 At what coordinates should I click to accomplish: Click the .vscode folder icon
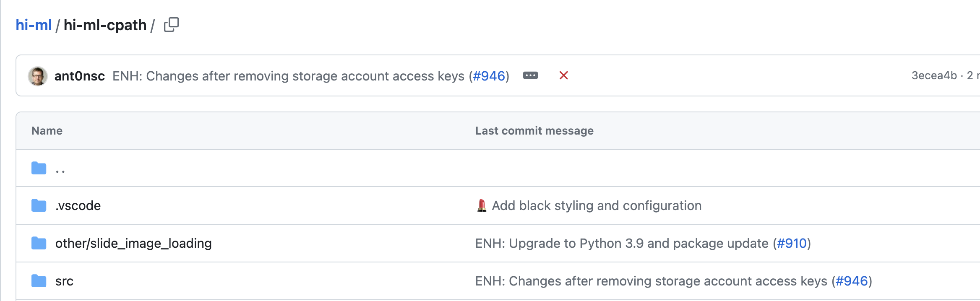coord(39,205)
